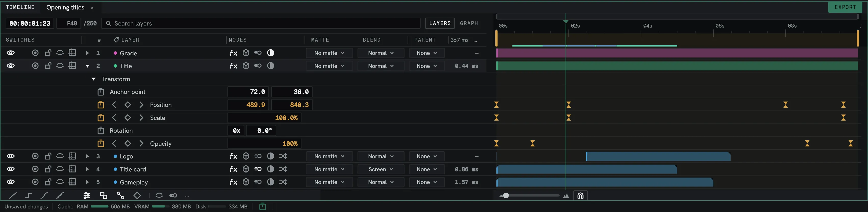This screenshot has height=212, width=868.
Task: Close the Opening titles tab
Action: [92, 8]
